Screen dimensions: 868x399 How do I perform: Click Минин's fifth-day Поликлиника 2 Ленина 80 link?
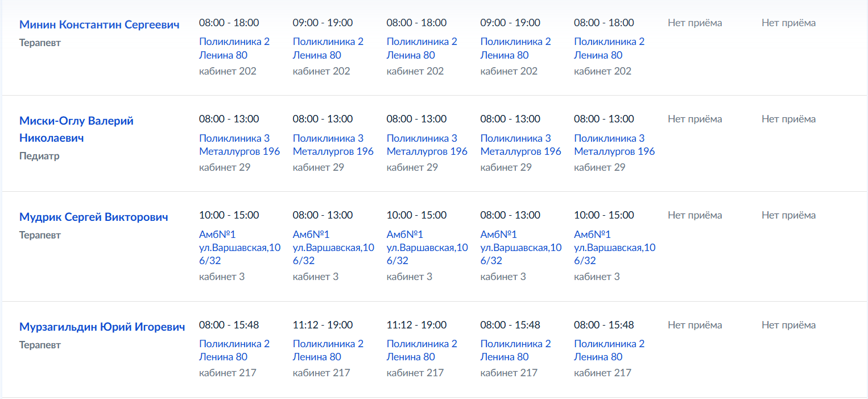pos(609,48)
